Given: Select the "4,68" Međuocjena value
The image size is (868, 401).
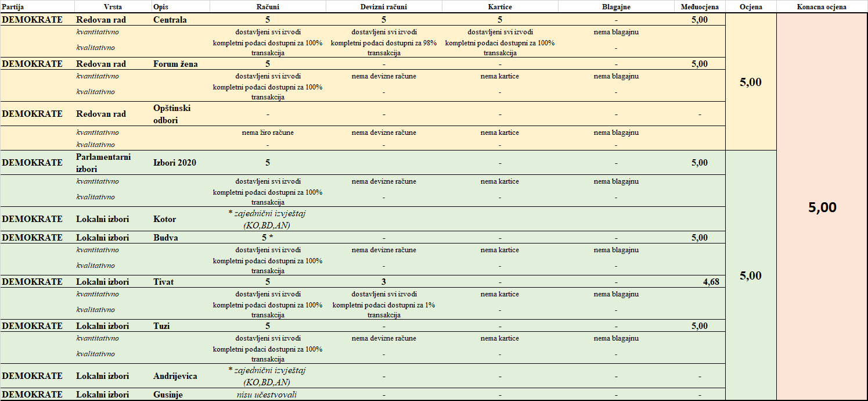Looking at the screenshot, I should click(x=711, y=282).
